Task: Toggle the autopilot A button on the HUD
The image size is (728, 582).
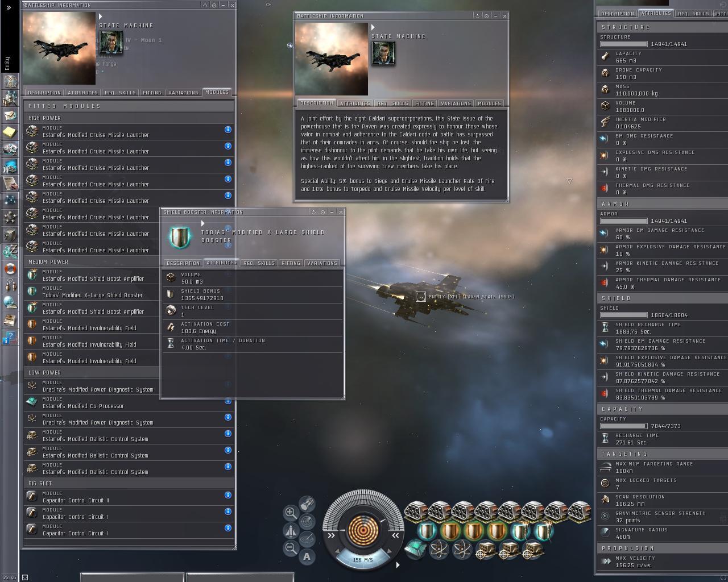Action: [307, 556]
